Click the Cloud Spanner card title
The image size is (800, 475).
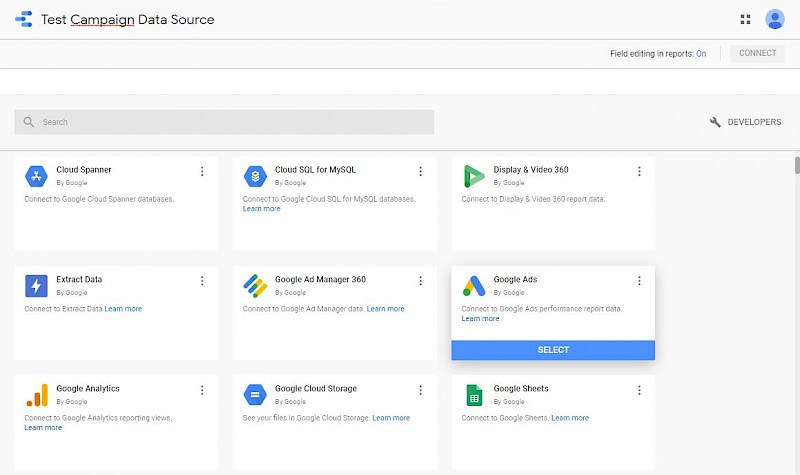tap(84, 169)
